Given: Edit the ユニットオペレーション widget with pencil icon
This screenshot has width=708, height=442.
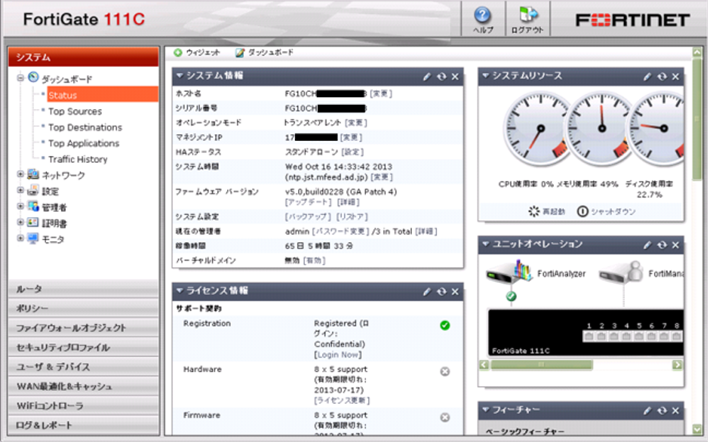Looking at the screenshot, I should pyautogui.click(x=647, y=245).
